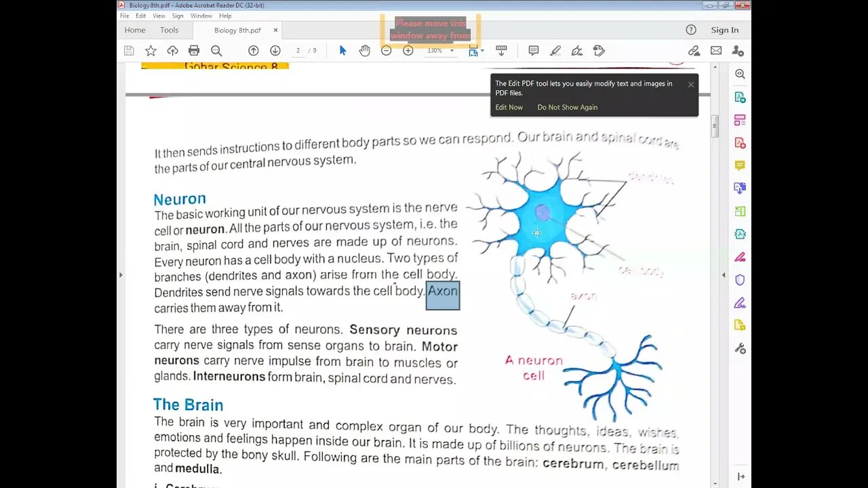
Task: Click The Brain heading text
Action: 188,405
